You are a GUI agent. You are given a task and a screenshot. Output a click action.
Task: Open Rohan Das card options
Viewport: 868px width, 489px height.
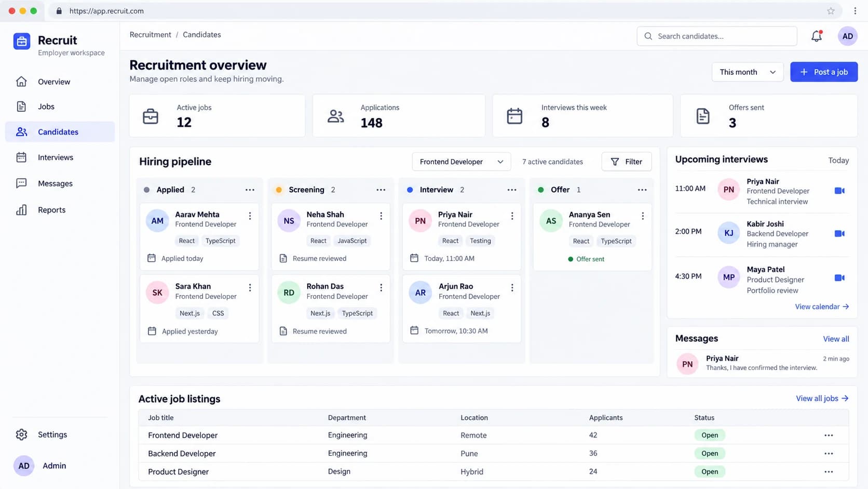(381, 287)
